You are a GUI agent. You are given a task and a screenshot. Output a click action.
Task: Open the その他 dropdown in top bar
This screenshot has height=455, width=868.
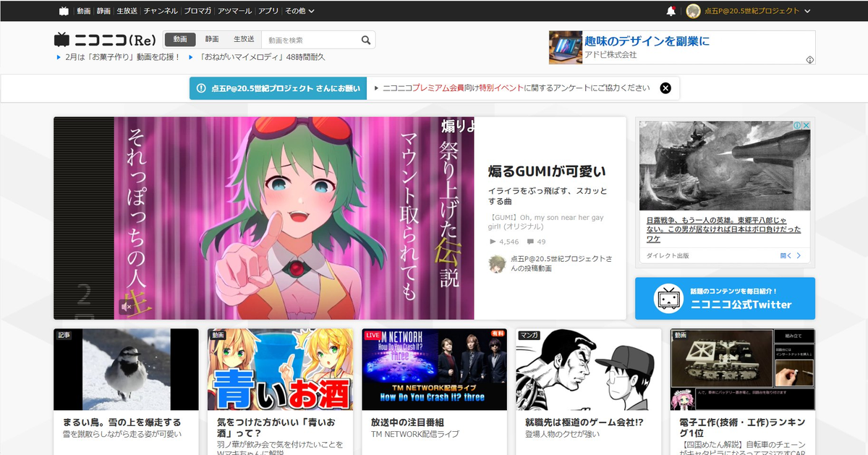coord(299,11)
